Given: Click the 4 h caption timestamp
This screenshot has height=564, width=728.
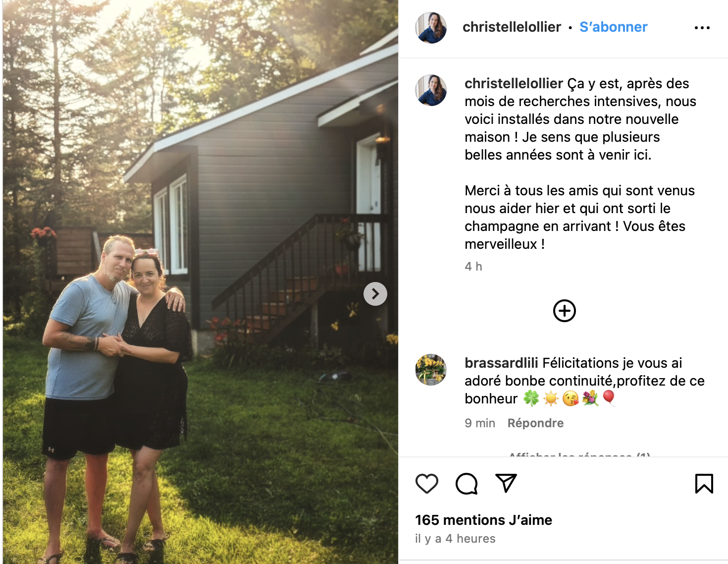Looking at the screenshot, I should (x=473, y=267).
